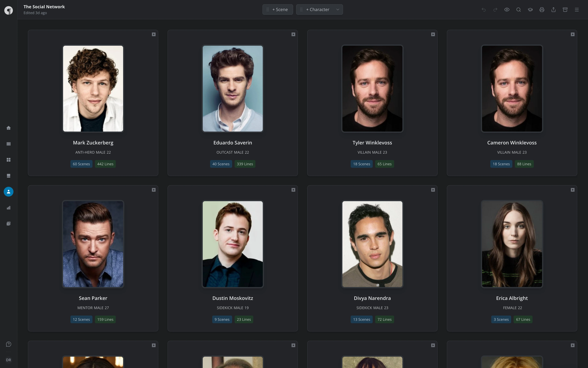Toggle the eye preview icon
Screen dimensions: 588x368
507,10
